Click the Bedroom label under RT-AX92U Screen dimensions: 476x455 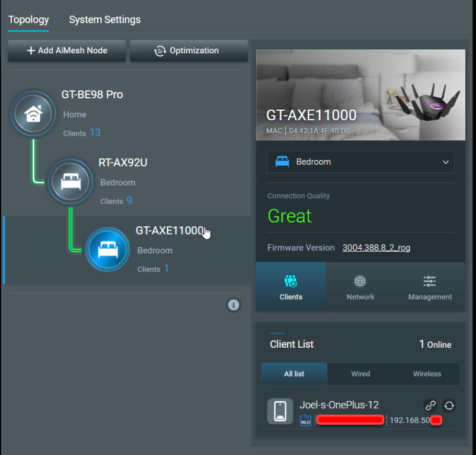(x=118, y=182)
